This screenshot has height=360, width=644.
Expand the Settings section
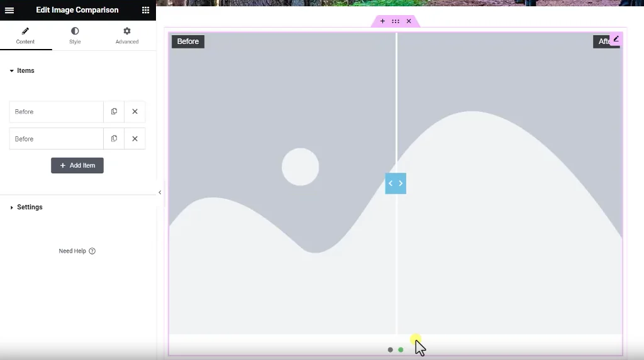point(29,207)
